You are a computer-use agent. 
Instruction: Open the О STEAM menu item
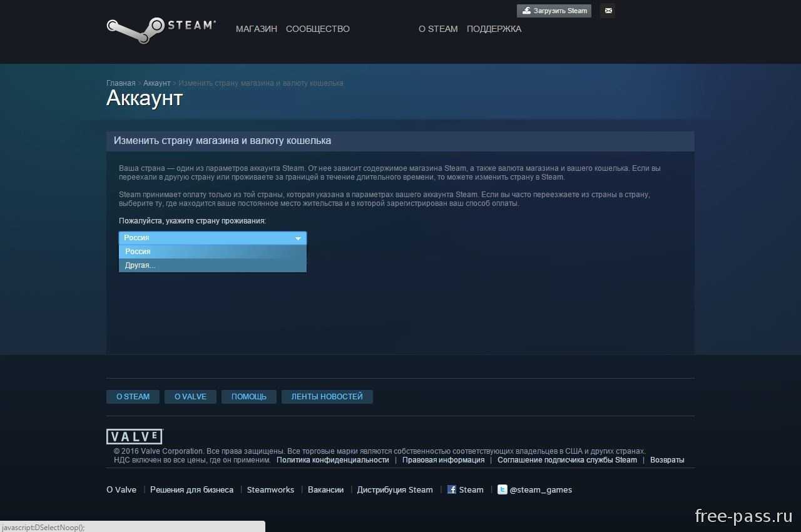pos(438,29)
